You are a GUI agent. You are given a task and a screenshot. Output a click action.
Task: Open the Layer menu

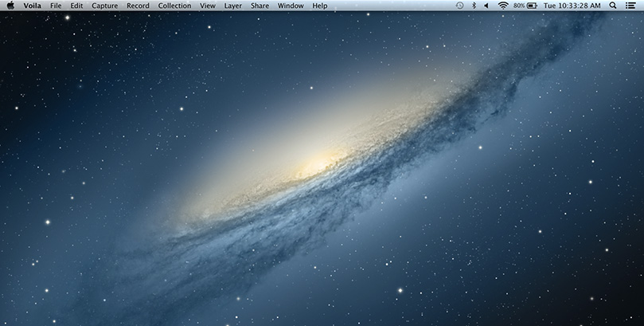pos(233,6)
